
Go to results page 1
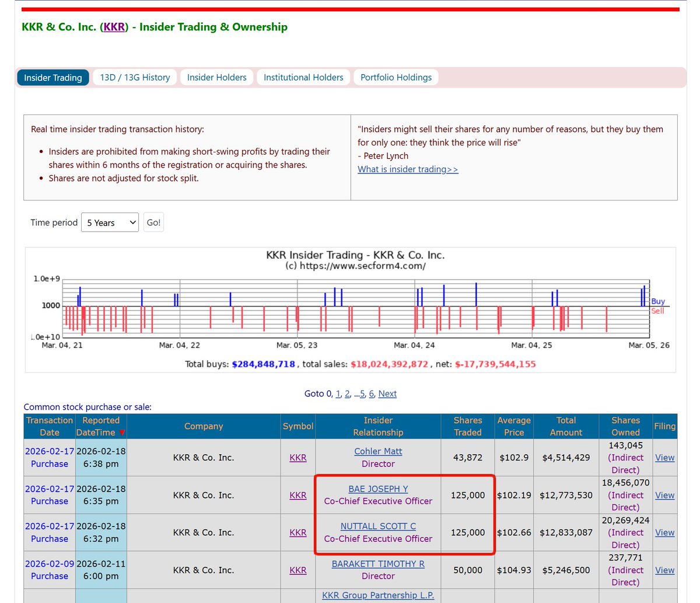coord(338,393)
